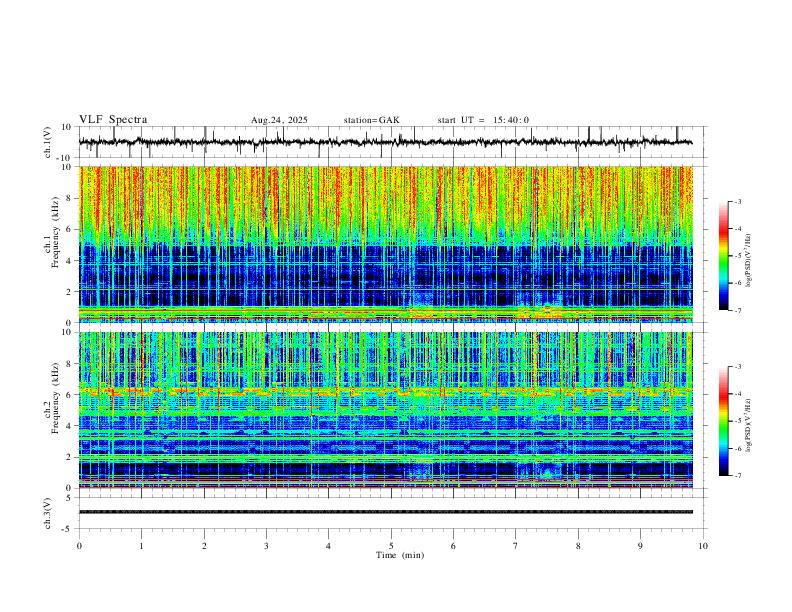Select the date "Aug.24, 2025"
The width and height of the screenshot is (792, 612).
(x=279, y=120)
